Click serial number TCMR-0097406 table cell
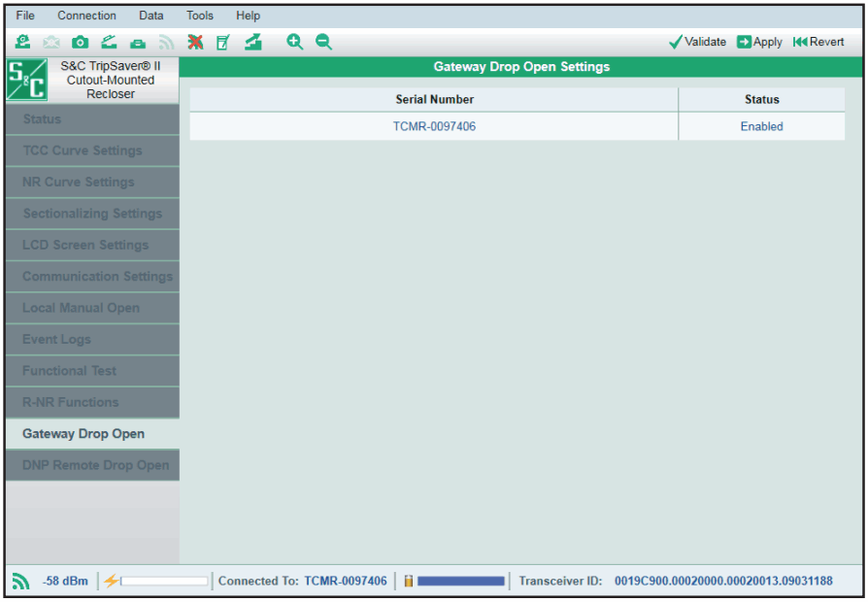 pos(434,126)
